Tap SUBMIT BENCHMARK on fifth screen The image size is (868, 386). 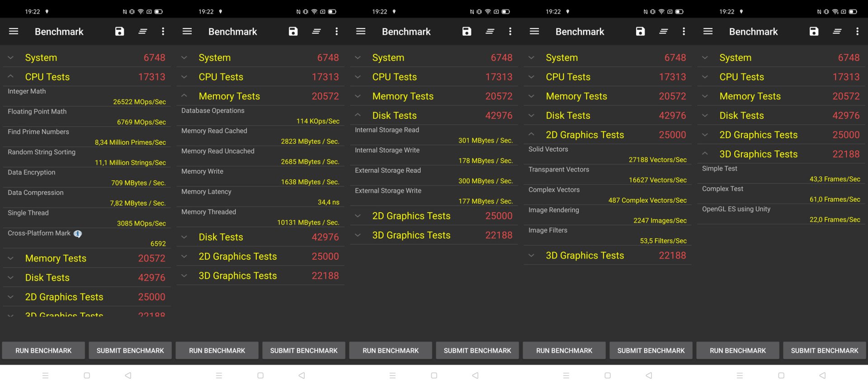[825, 351]
